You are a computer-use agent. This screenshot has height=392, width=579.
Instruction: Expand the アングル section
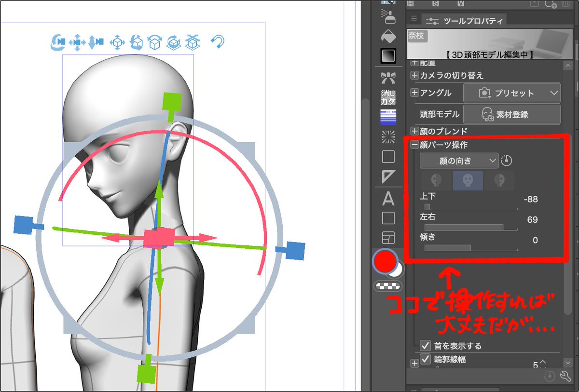coord(414,93)
